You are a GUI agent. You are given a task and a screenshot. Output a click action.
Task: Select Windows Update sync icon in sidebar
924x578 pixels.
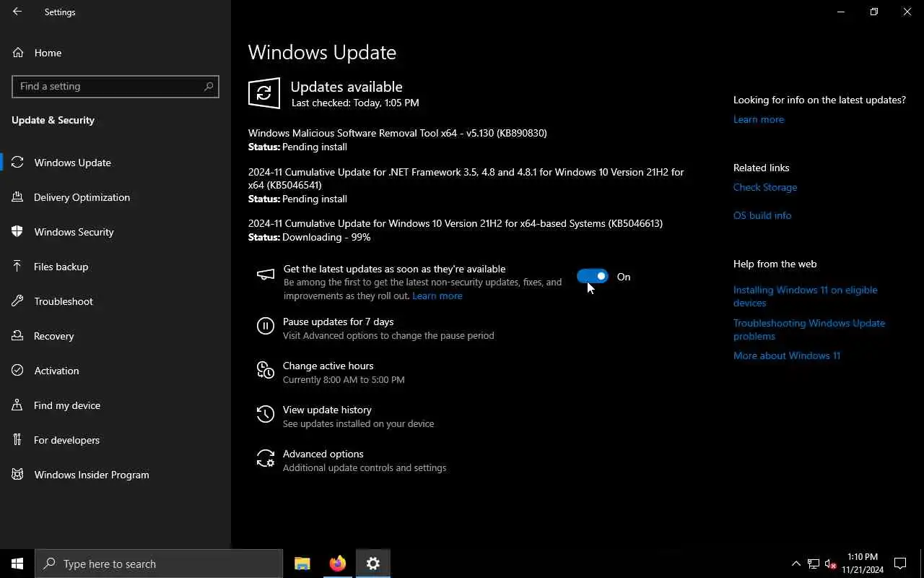18,163
